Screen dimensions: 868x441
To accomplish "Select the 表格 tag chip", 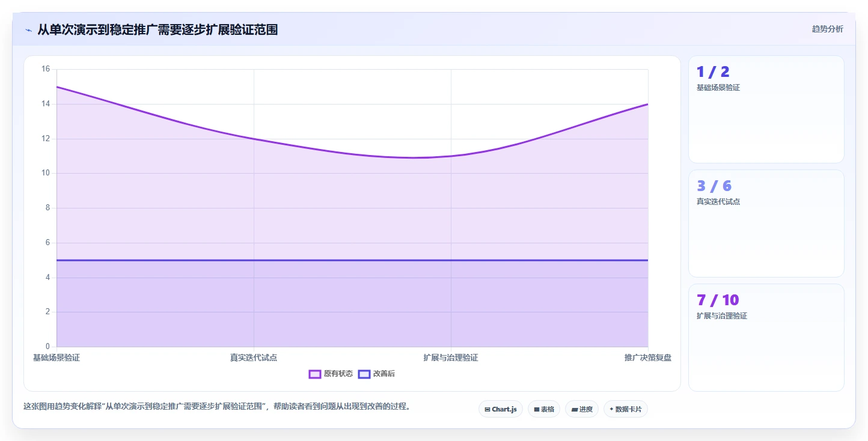I will tap(544, 409).
